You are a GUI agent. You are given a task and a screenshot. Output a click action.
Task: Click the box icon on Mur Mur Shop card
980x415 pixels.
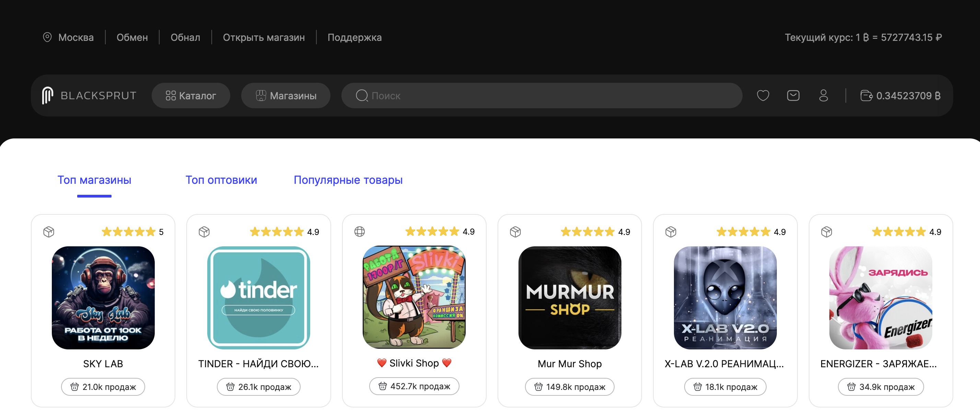[515, 232]
